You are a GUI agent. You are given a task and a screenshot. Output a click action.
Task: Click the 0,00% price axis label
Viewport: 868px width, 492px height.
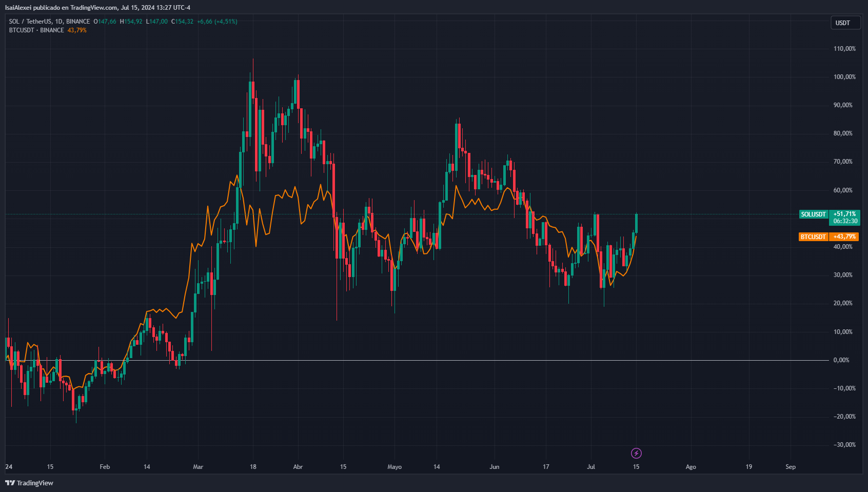841,360
